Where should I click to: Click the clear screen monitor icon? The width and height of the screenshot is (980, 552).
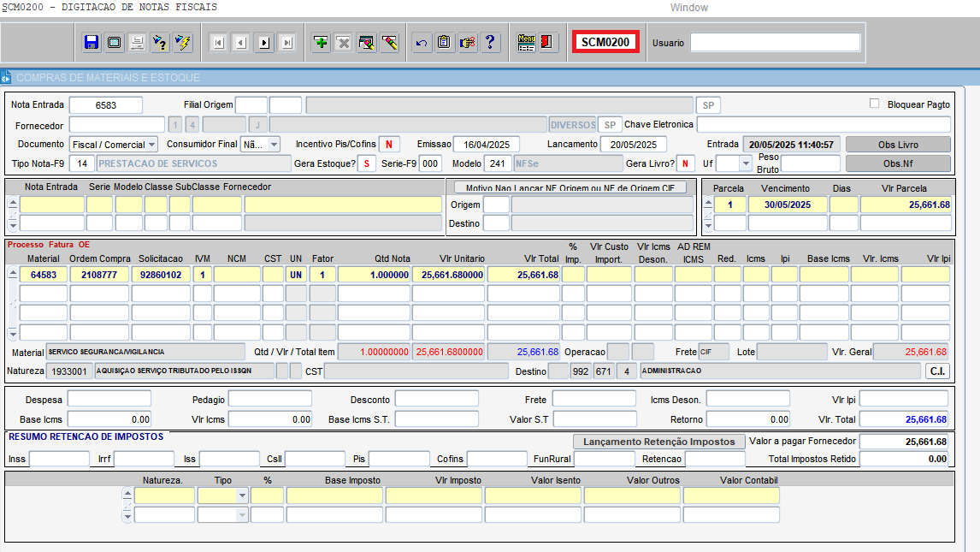click(115, 43)
